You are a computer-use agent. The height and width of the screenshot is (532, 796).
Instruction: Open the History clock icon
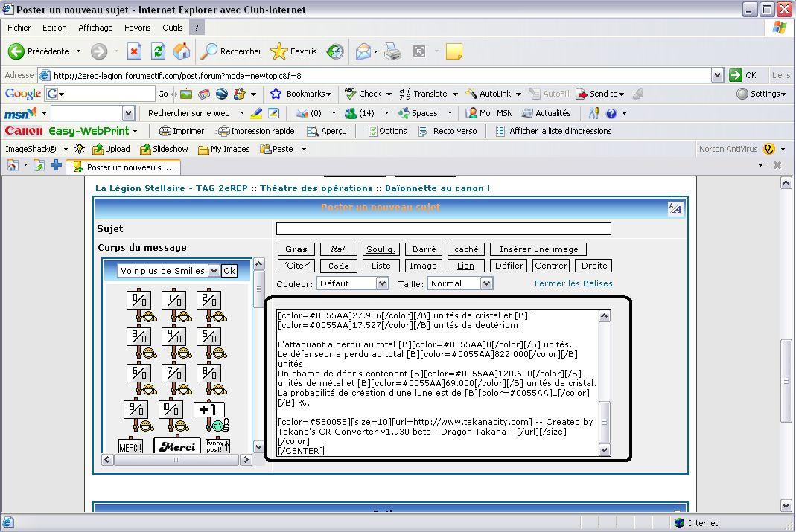pyautogui.click(x=335, y=51)
